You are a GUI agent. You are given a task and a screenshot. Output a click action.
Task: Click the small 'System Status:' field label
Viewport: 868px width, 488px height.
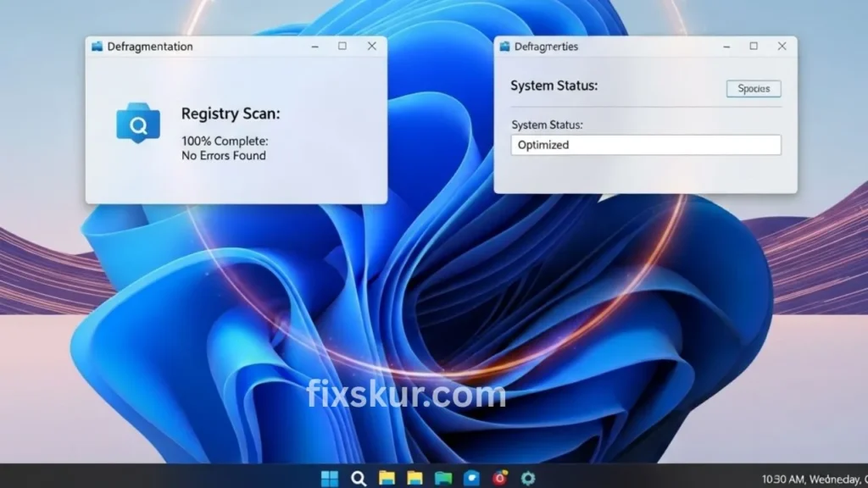[x=547, y=125]
